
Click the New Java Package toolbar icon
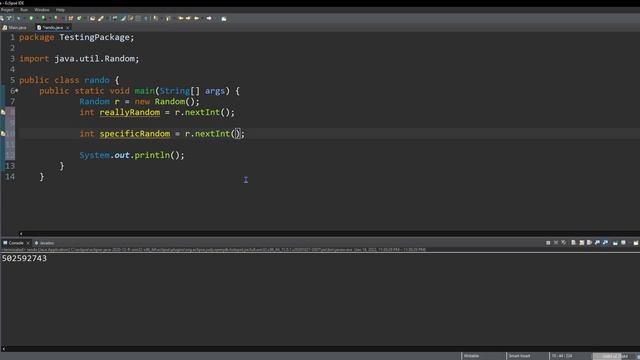[x=71, y=18]
